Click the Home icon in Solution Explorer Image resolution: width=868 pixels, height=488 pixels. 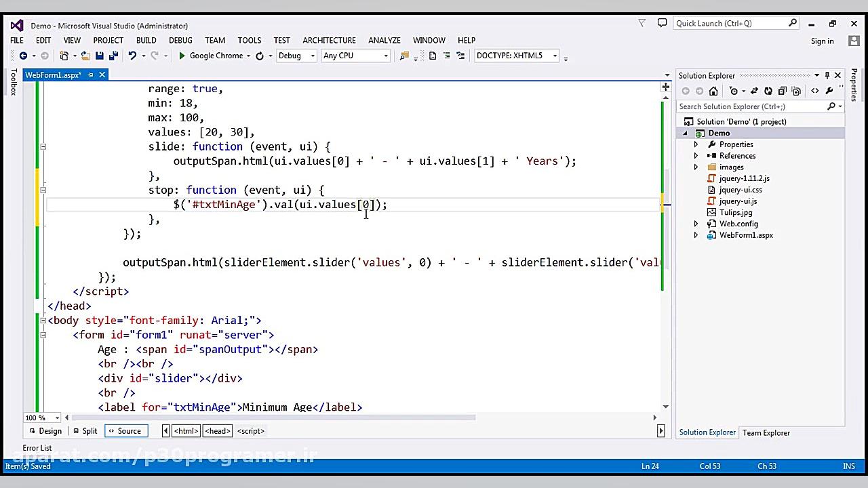713,91
